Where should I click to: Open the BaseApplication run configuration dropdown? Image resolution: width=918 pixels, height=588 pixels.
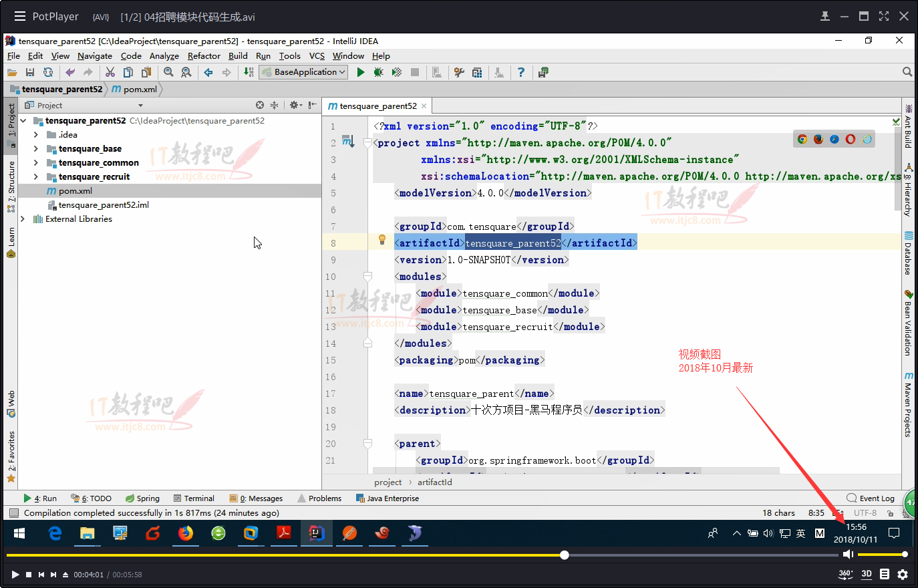pyautogui.click(x=304, y=72)
